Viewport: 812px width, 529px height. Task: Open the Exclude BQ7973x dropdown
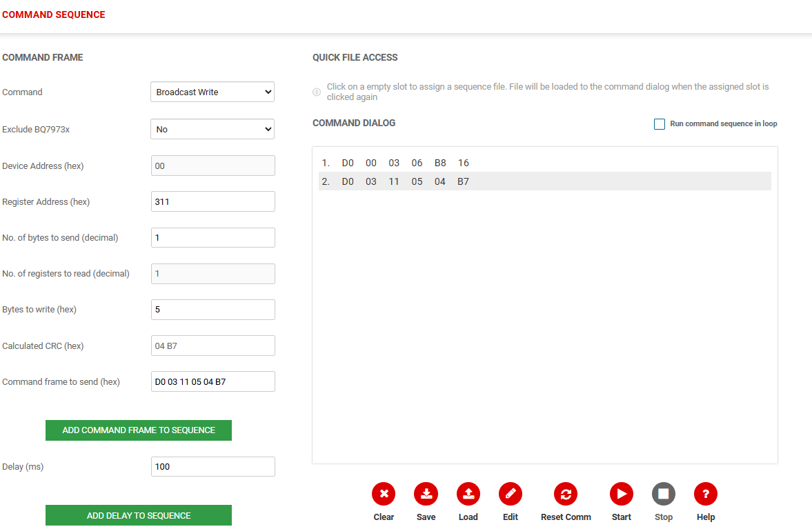pos(212,130)
